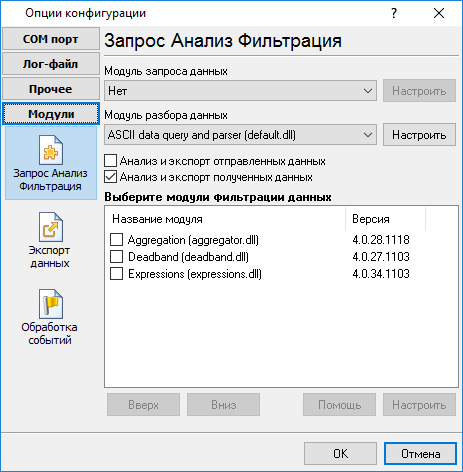463x472 pixels.
Task: Select the Экспорт данных icon
Action: [x=51, y=227]
